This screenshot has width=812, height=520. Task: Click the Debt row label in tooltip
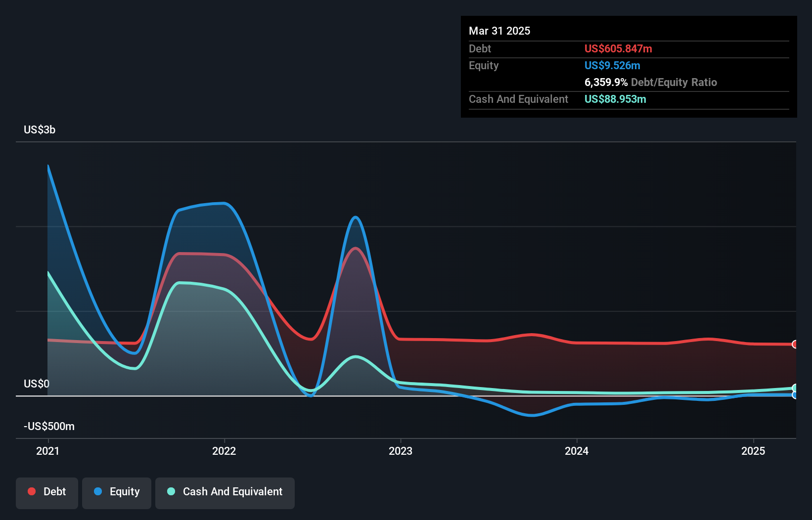[x=480, y=48]
